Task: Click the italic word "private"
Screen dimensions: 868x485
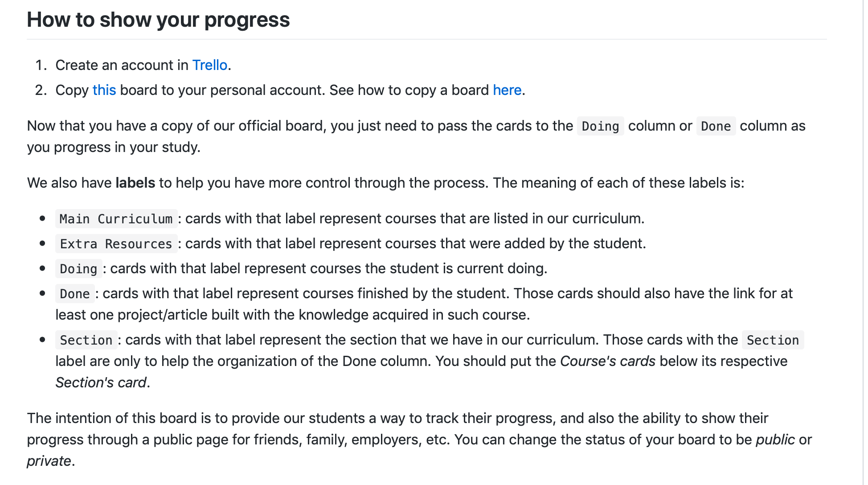Action: (49, 461)
